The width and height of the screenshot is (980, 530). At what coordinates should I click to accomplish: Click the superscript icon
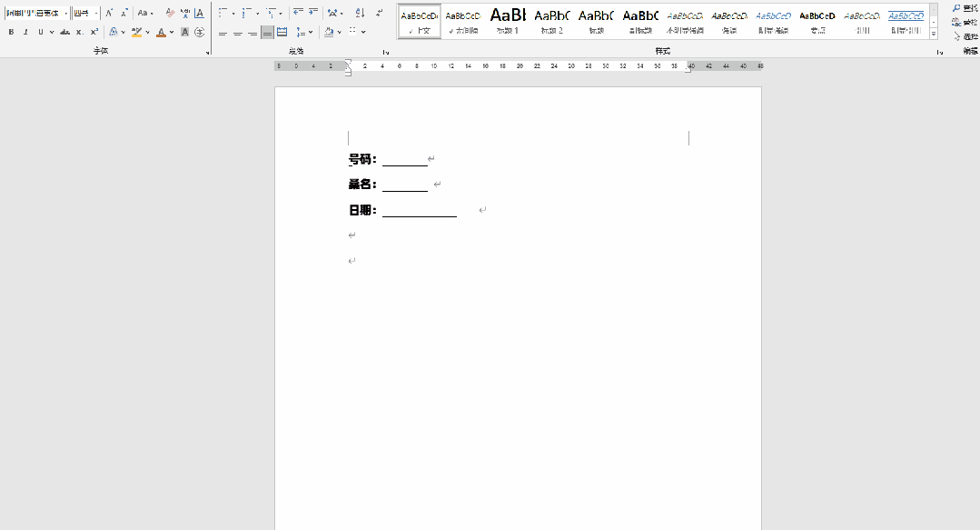pyautogui.click(x=94, y=32)
